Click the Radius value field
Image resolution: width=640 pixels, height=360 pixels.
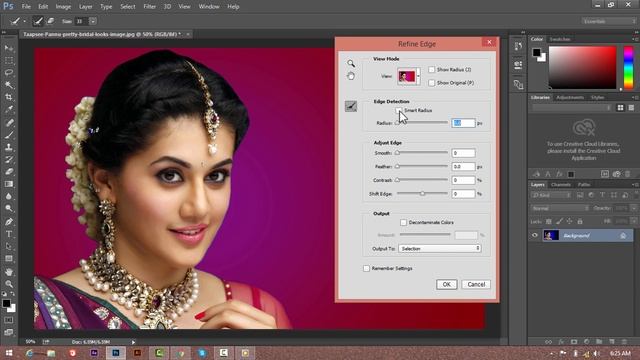pos(463,123)
